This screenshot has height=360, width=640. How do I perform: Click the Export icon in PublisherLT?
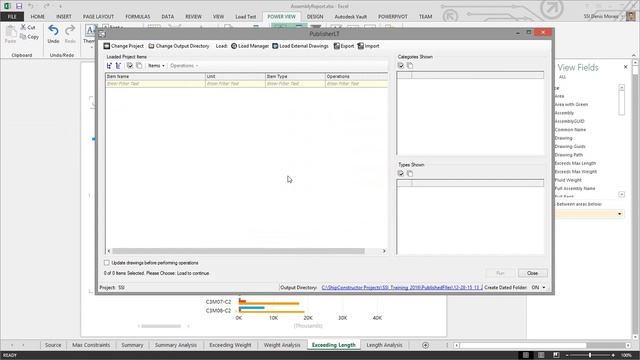337,46
